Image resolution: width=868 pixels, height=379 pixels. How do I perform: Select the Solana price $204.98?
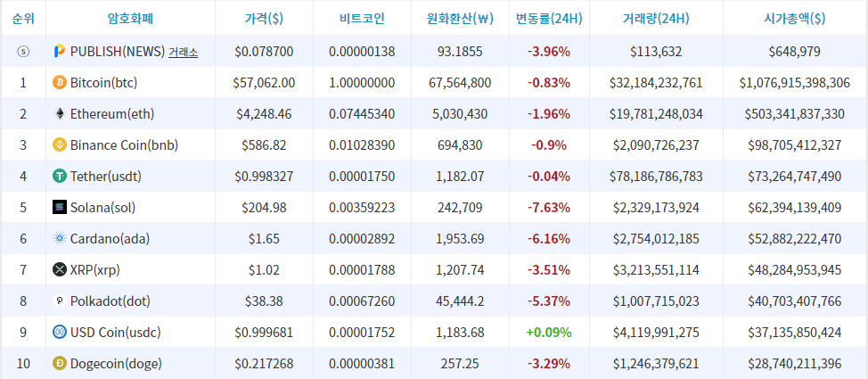pos(264,208)
